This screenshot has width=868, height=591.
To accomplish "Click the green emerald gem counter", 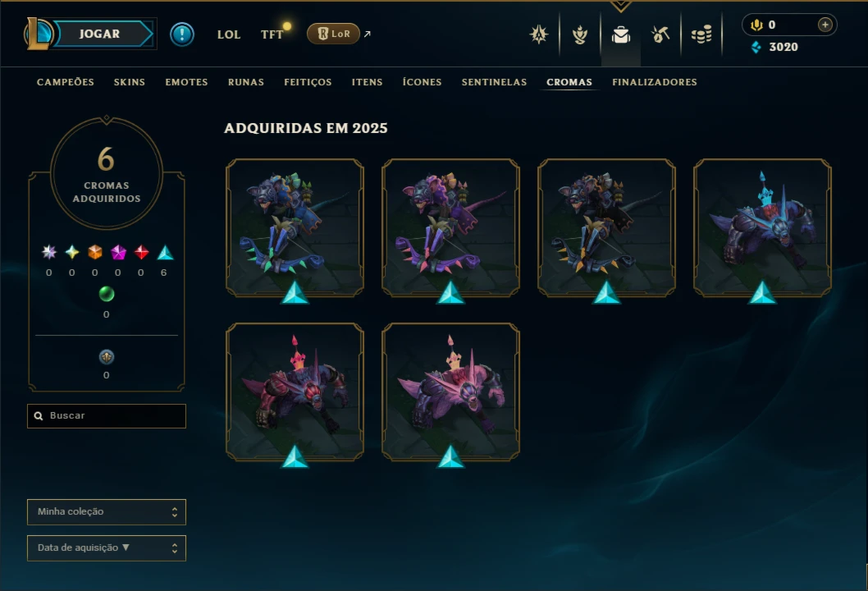I will point(107,294).
